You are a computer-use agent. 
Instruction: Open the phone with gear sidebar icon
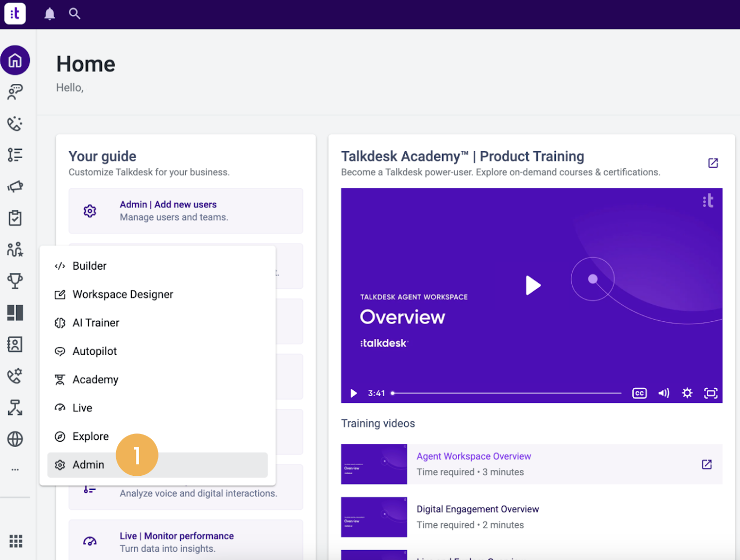click(x=15, y=376)
